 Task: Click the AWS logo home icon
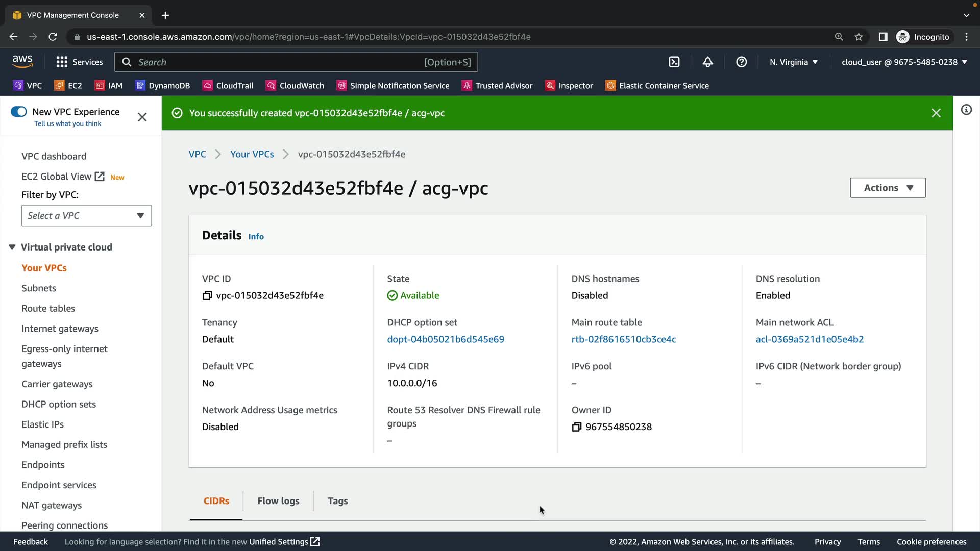pyautogui.click(x=22, y=62)
